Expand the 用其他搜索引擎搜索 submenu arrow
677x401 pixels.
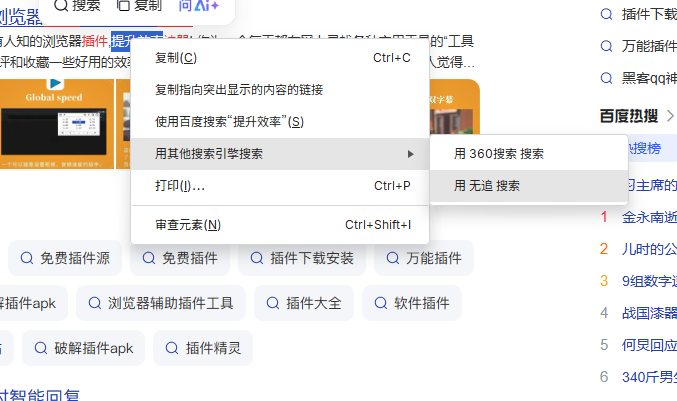(411, 154)
